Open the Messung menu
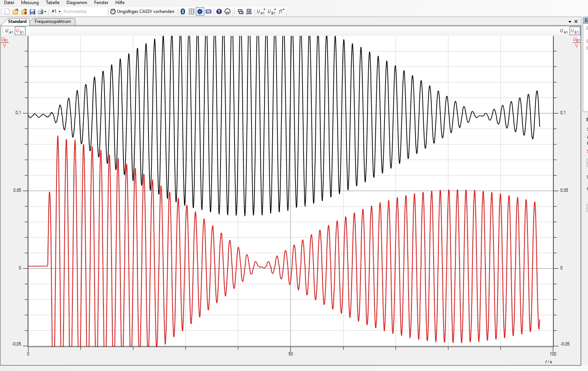This screenshot has width=588, height=371. tap(30, 3)
